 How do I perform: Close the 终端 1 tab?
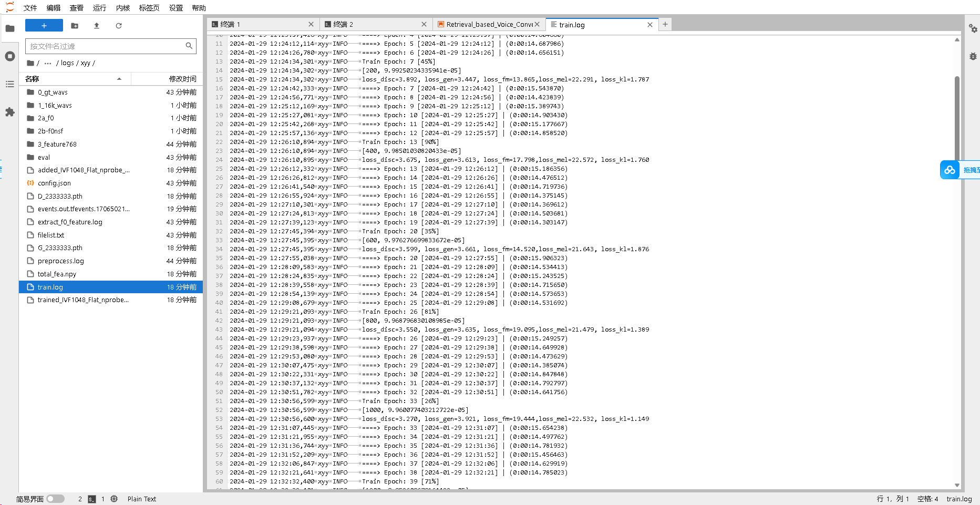tap(311, 24)
